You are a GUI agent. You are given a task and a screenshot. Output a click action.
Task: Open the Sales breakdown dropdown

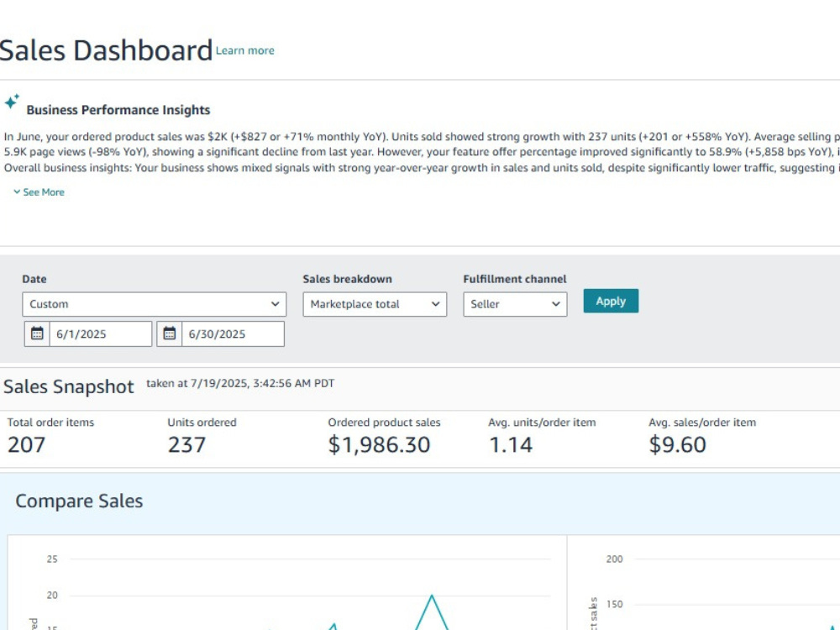(x=375, y=304)
